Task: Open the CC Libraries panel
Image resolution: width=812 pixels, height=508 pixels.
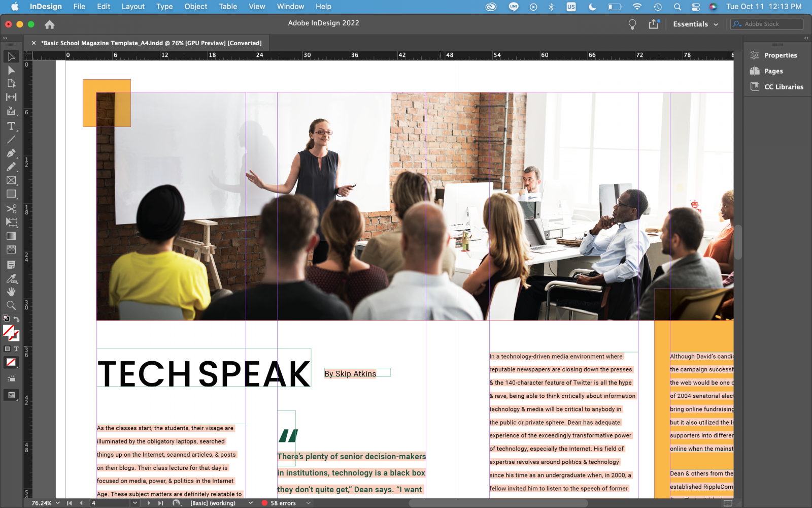Action: pos(777,87)
